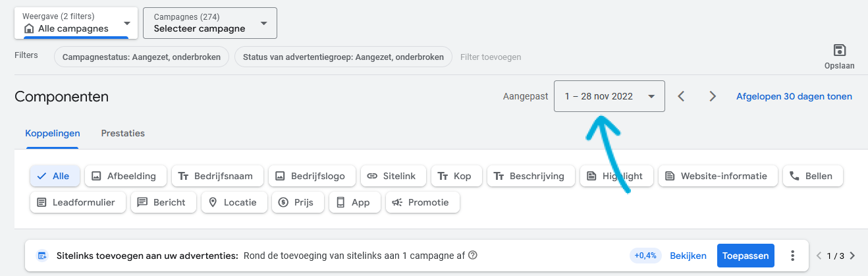Filter by Afbeelding component
The width and height of the screenshot is (868, 276).
click(x=125, y=176)
